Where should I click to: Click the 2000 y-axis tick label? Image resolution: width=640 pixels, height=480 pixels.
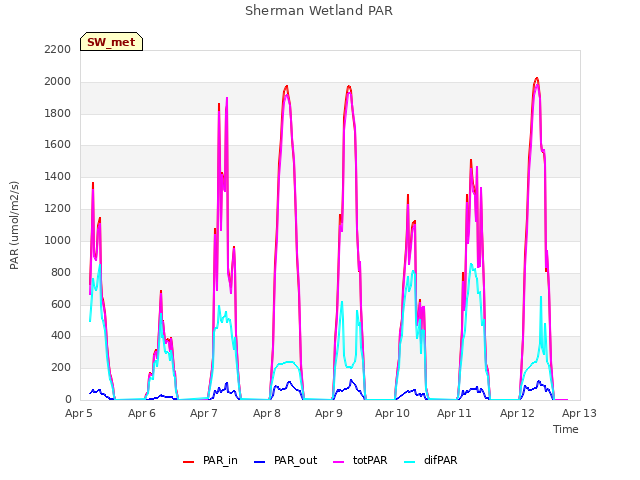pos(58,82)
